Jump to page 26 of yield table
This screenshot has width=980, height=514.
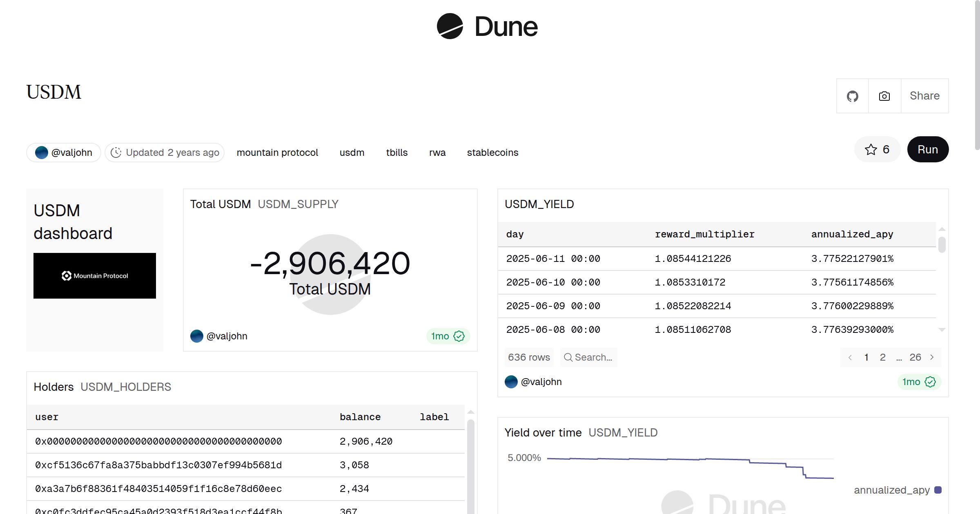pyautogui.click(x=915, y=357)
